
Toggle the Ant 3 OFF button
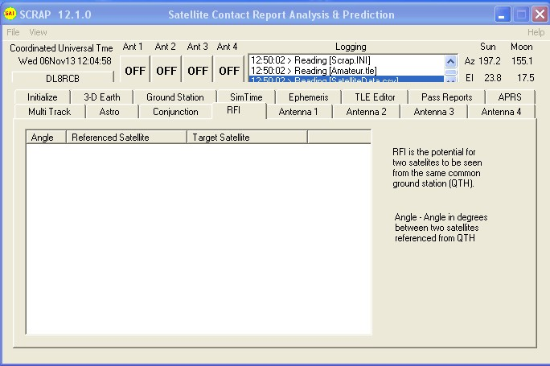pos(197,69)
